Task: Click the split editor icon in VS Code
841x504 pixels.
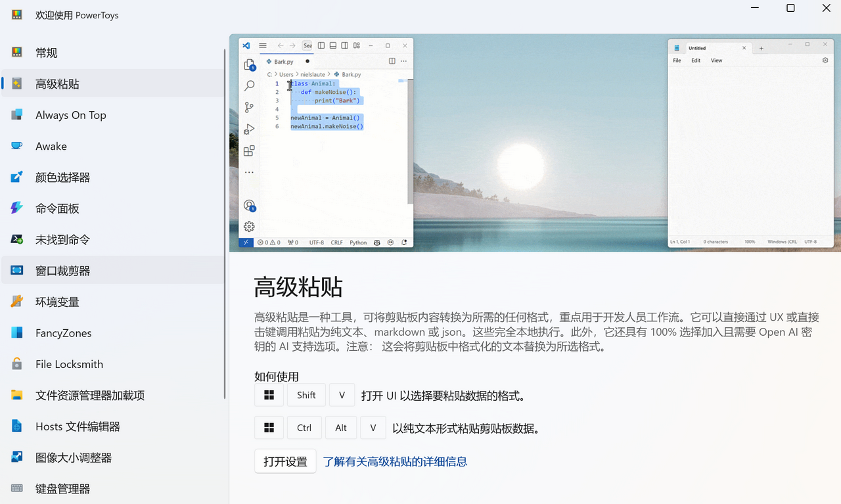Action: tap(392, 60)
